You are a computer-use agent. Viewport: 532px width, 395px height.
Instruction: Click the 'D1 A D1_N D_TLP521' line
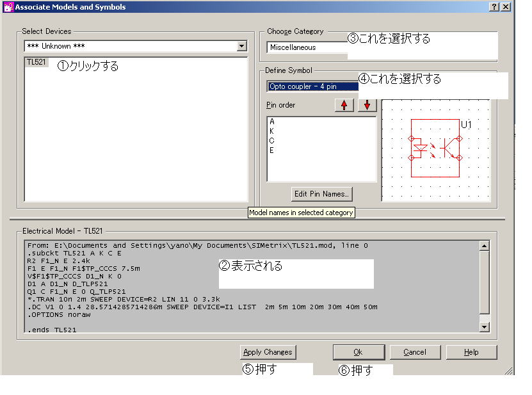[x=67, y=284]
